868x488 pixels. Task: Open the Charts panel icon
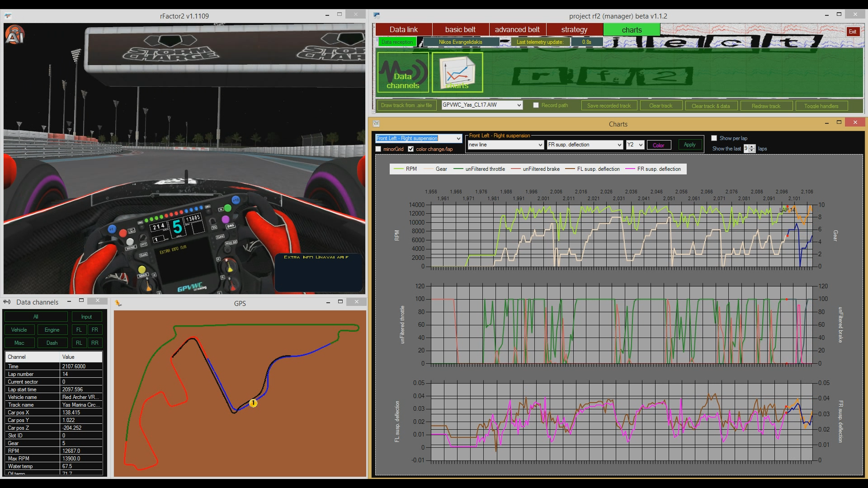click(457, 72)
